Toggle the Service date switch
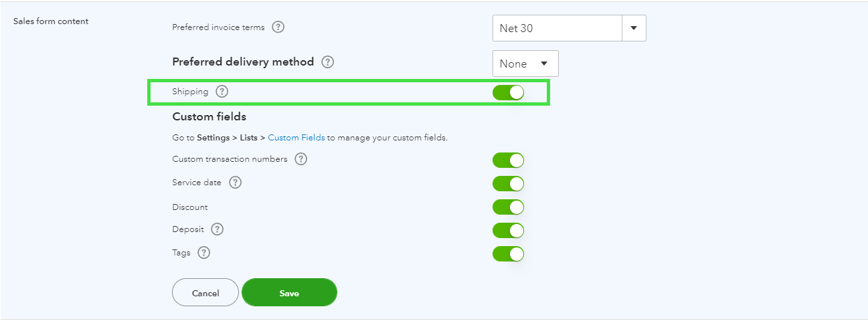The width and height of the screenshot is (868, 321). 508,184
